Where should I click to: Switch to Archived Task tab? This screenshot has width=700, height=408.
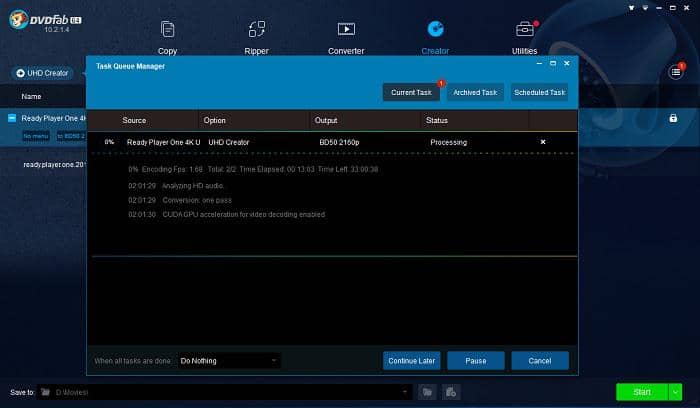coord(475,92)
